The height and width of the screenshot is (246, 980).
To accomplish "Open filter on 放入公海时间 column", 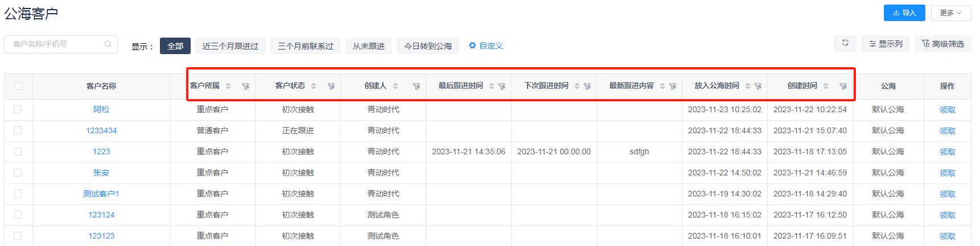I will point(758,86).
